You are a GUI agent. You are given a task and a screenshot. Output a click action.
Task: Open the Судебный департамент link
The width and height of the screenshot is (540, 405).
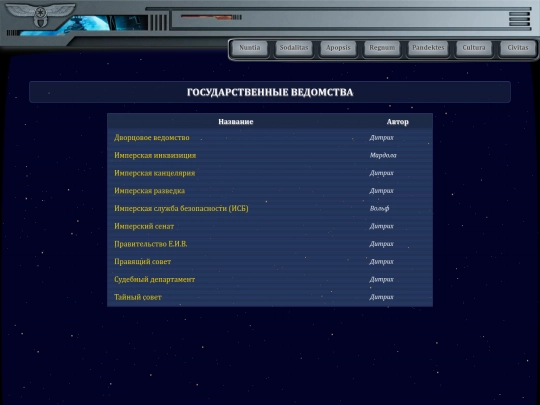pyautogui.click(x=154, y=279)
